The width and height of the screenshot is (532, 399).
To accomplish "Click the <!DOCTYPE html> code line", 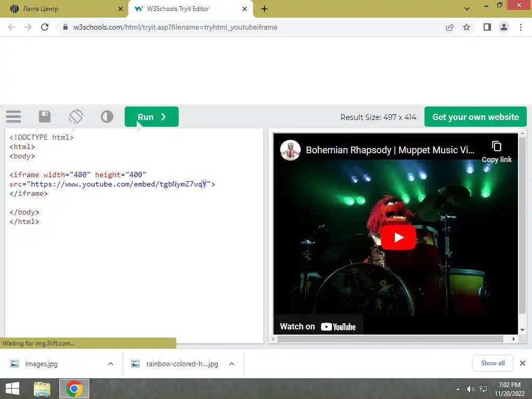I will tap(42, 137).
